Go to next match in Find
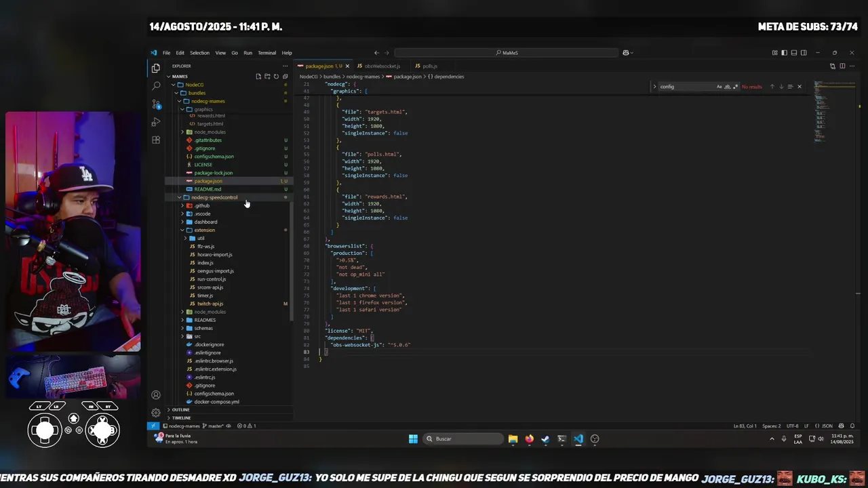Viewport: 868px width, 488px height. (781, 87)
